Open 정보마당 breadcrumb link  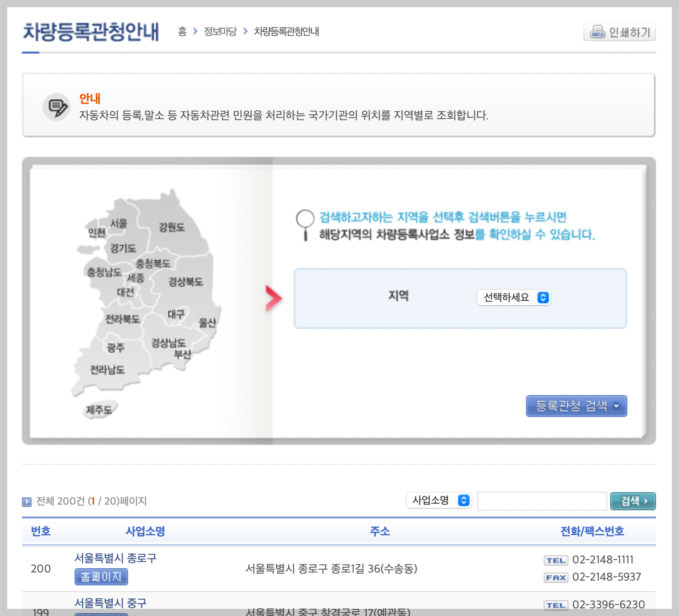(220, 32)
